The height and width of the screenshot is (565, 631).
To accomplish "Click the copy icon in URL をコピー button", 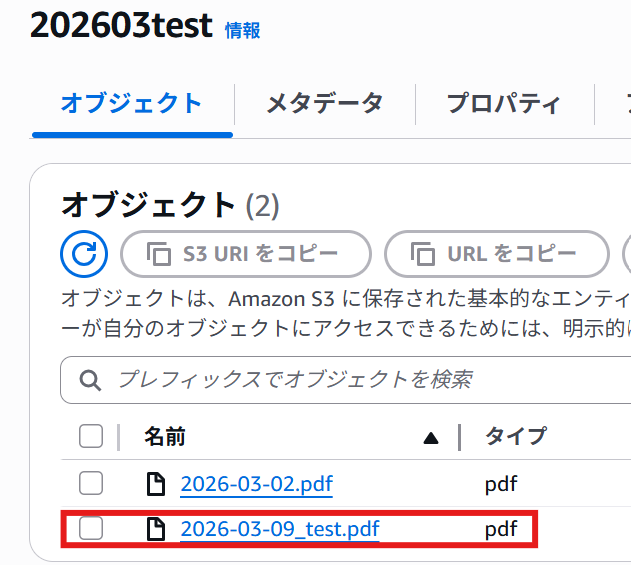I will [x=423, y=254].
